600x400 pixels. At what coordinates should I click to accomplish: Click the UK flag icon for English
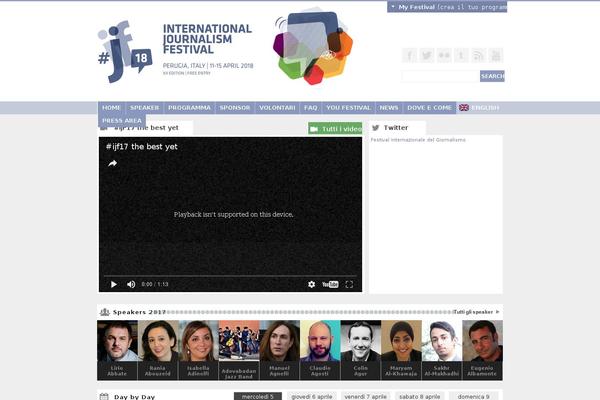[464, 108]
